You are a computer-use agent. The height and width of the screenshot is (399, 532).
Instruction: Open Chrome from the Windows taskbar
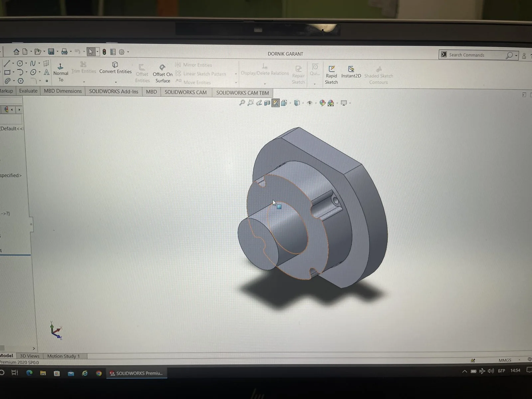99,373
